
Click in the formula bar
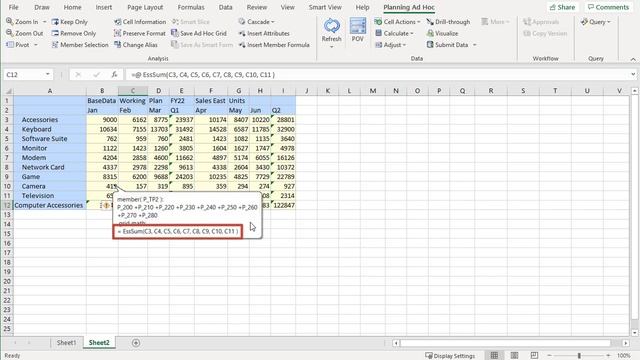coord(378,75)
